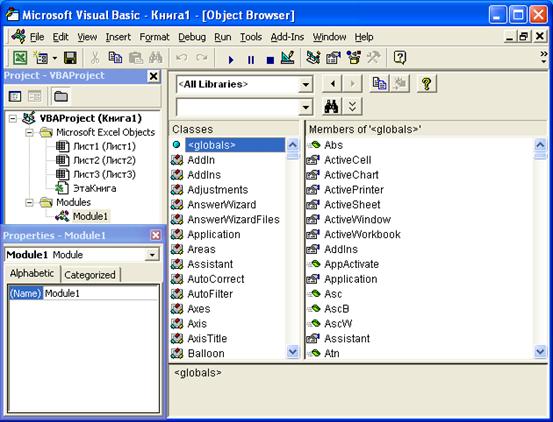
Task: Select Лист2 (Лист2) in project tree
Action: (104, 160)
